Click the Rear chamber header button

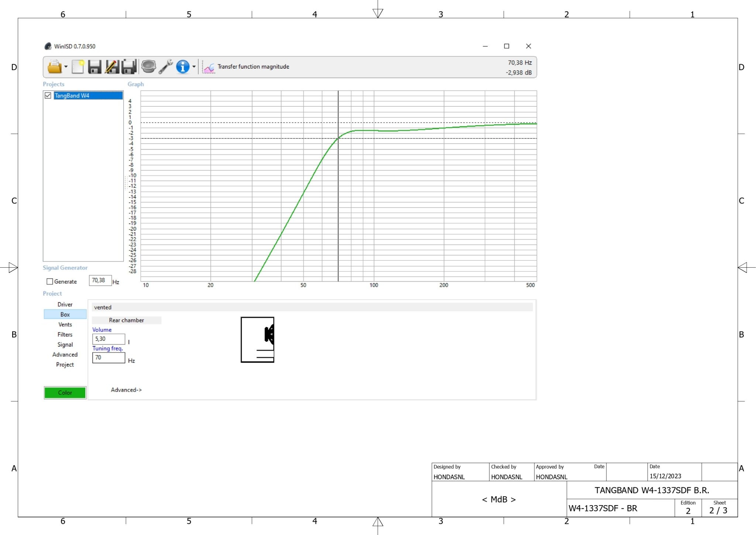pyautogui.click(x=127, y=320)
